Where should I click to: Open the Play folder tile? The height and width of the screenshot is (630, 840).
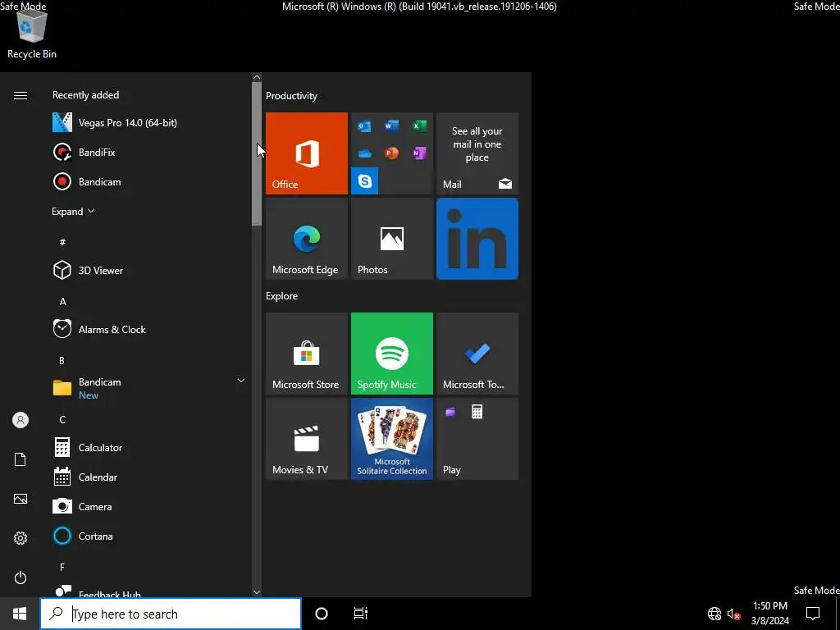477,439
